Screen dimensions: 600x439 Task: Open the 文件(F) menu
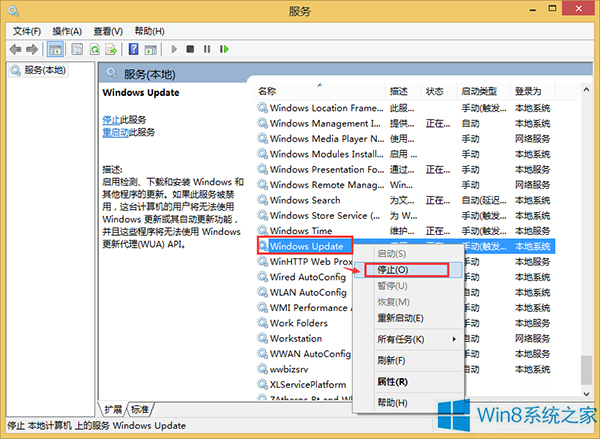click(27, 31)
